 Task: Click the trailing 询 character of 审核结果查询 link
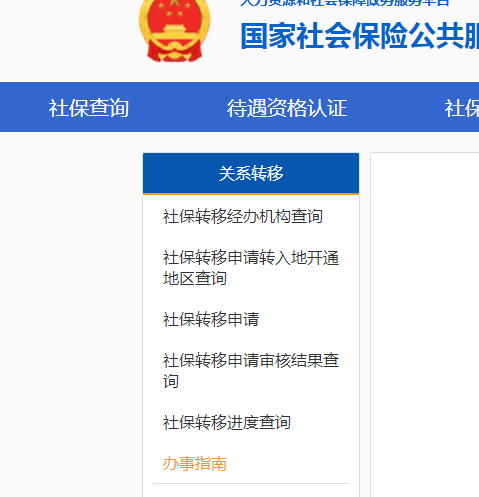pyautogui.click(x=171, y=381)
